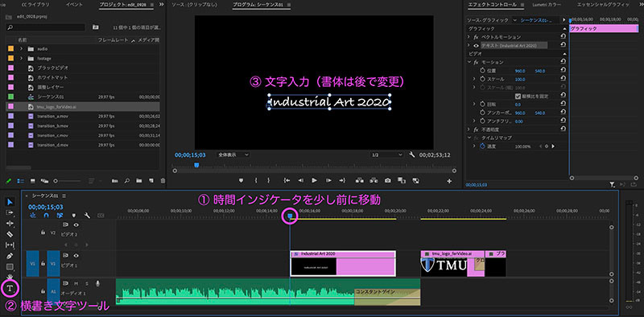Collapse Time Remapping section
Image resolution: width=644 pixels, height=317 pixels.
(x=469, y=138)
